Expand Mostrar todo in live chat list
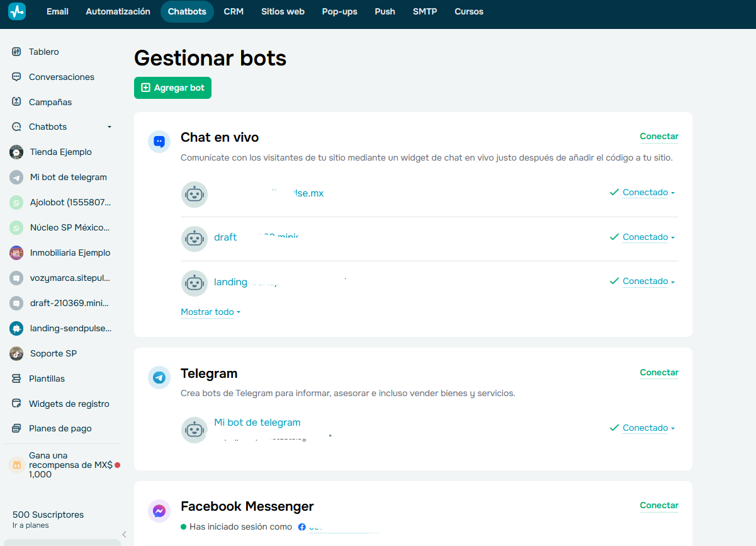 click(211, 312)
